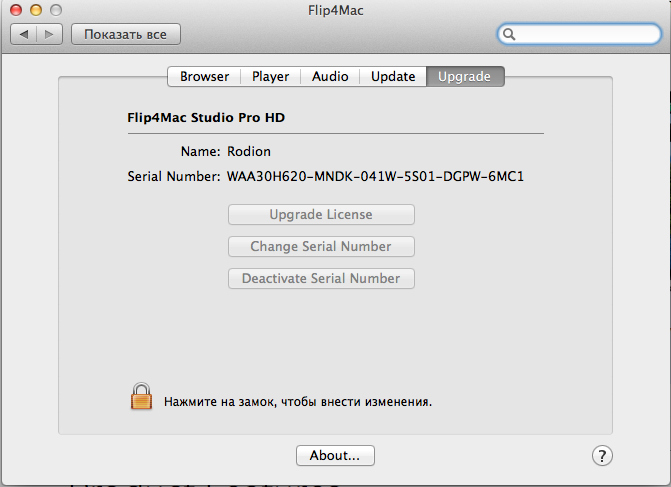671x487 pixels.
Task: Click the serial number text
Action: tap(376, 177)
